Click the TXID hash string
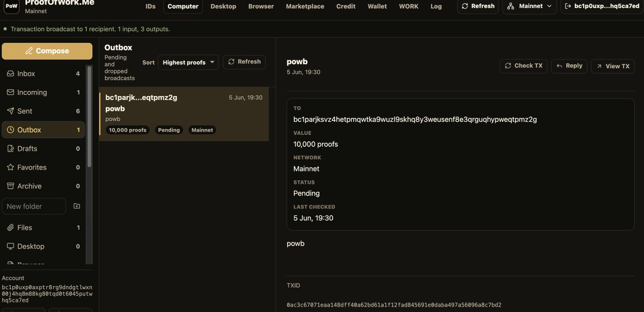This screenshot has height=312, width=644. tap(394, 305)
